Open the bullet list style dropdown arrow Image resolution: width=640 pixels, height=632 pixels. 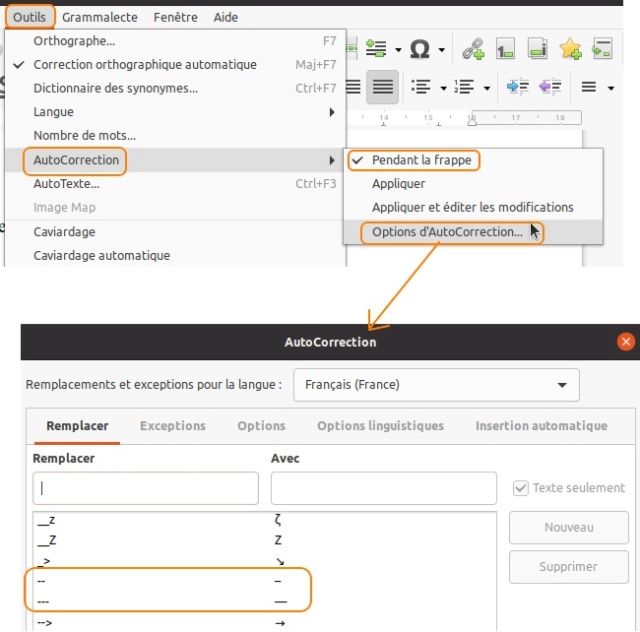coord(443,88)
